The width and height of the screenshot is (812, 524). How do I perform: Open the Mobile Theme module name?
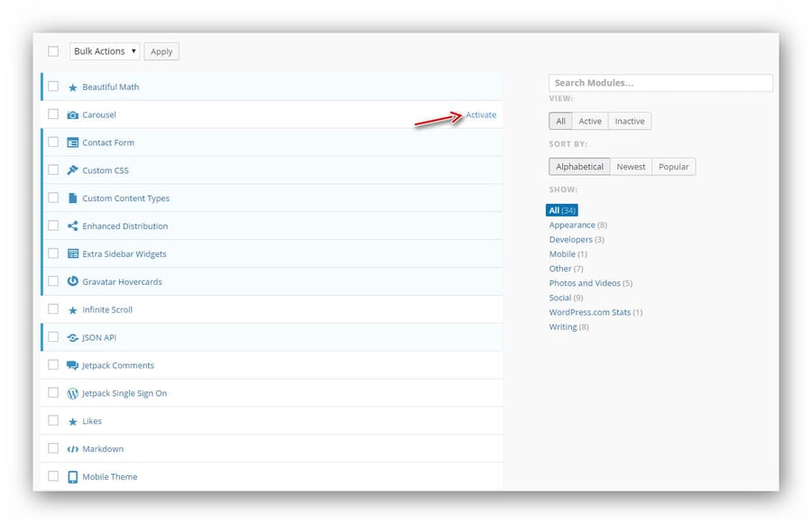click(110, 477)
